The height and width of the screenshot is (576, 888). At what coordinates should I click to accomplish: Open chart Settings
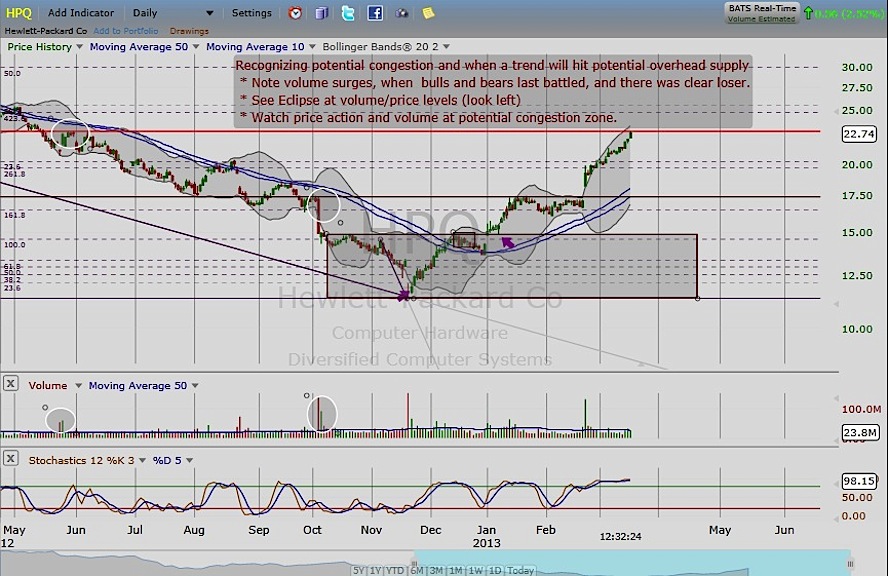pyautogui.click(x=251, y=12)
